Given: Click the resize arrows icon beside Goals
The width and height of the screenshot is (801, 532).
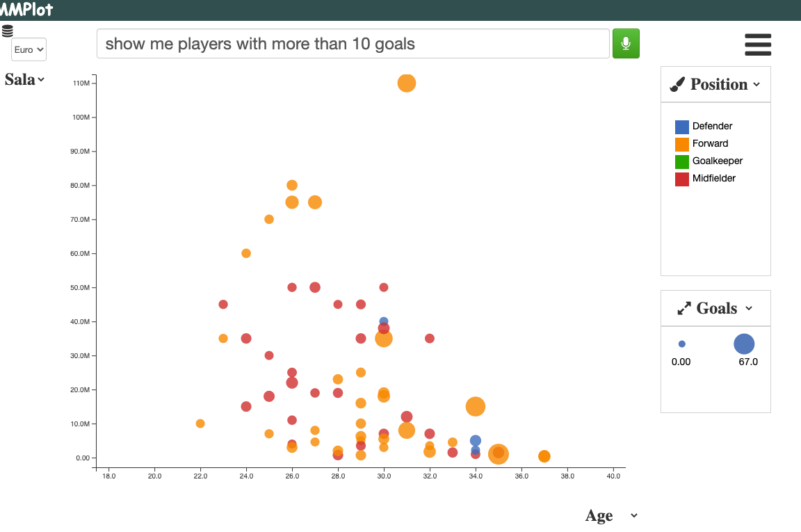Looking at the screenshot, I should pyautogui.click(x=684, y=308).
